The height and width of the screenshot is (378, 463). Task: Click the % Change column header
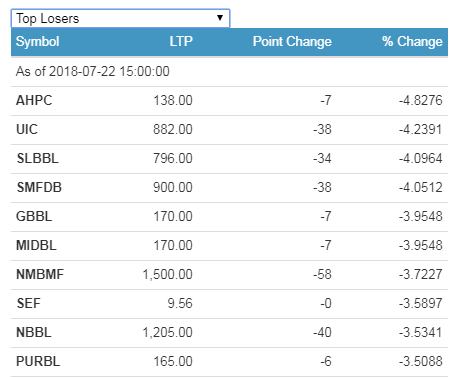click(412, 42)
